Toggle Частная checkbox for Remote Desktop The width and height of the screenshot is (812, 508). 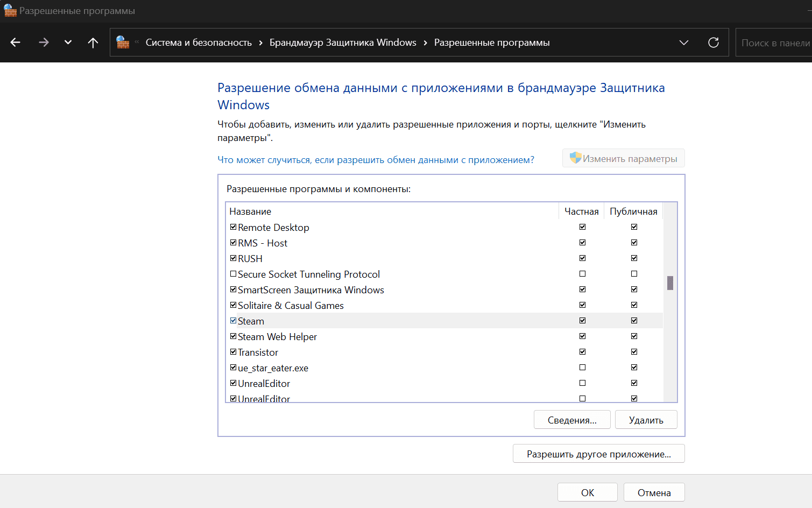point(582,227)
